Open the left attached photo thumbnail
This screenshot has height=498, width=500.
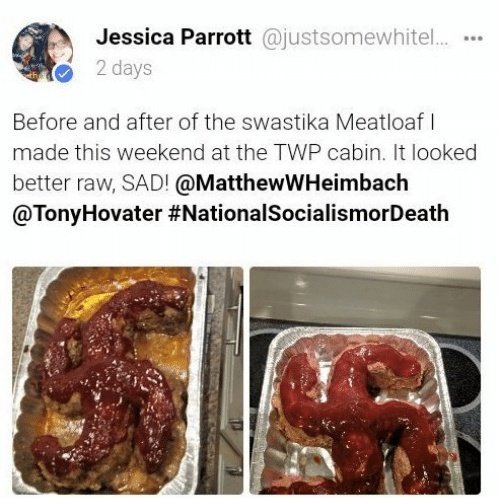[128, 380]
